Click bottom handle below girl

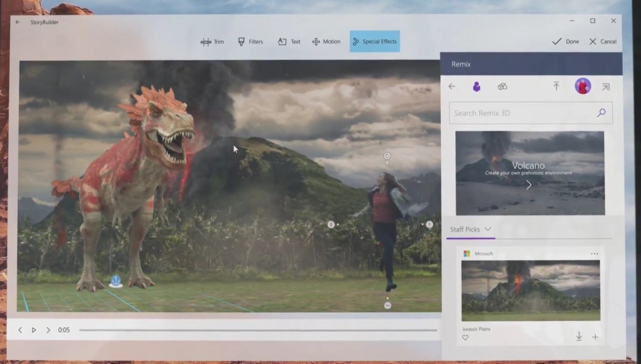[x=387, y=305]
